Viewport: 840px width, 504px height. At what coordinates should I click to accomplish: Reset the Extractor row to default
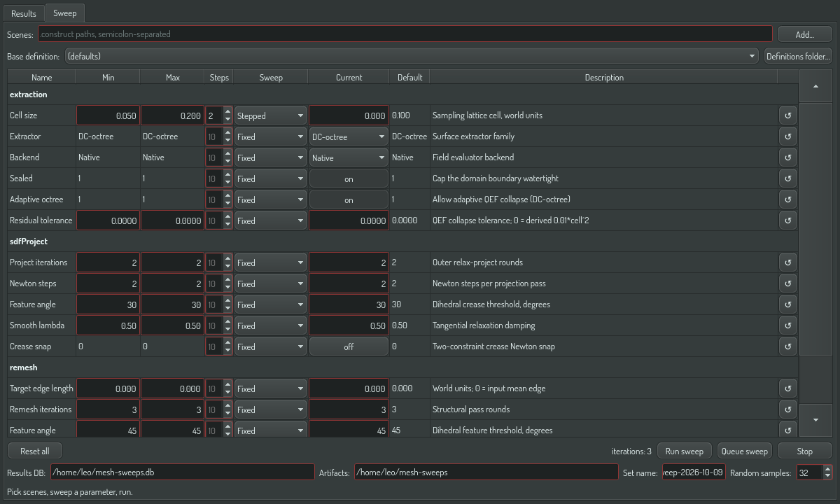pos(788,136)
